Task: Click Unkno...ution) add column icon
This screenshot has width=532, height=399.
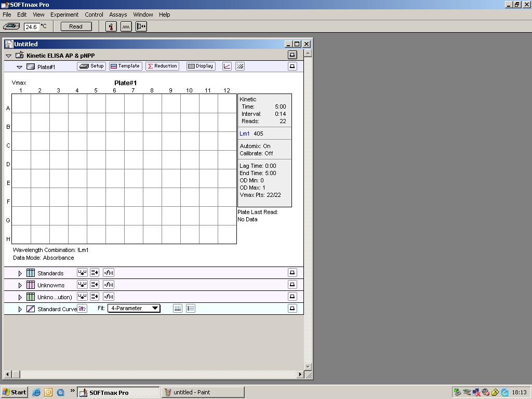Action: [x=95, y=296]
